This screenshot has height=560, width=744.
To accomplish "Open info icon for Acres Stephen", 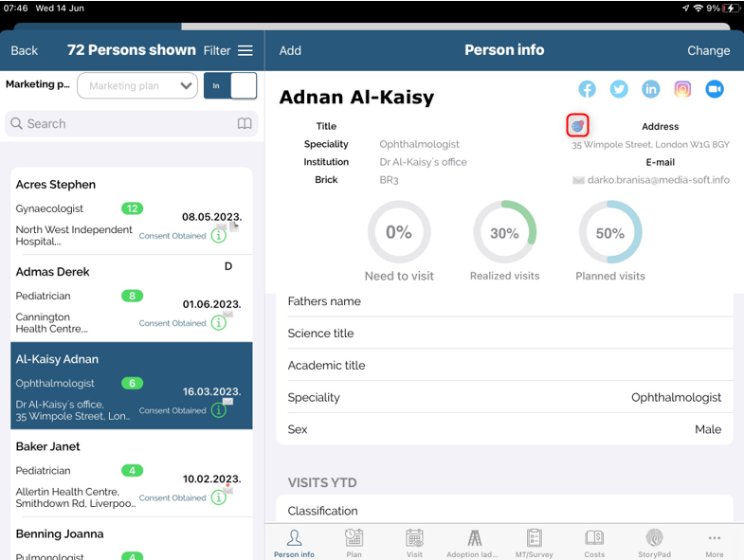I will tap(219, 236).
